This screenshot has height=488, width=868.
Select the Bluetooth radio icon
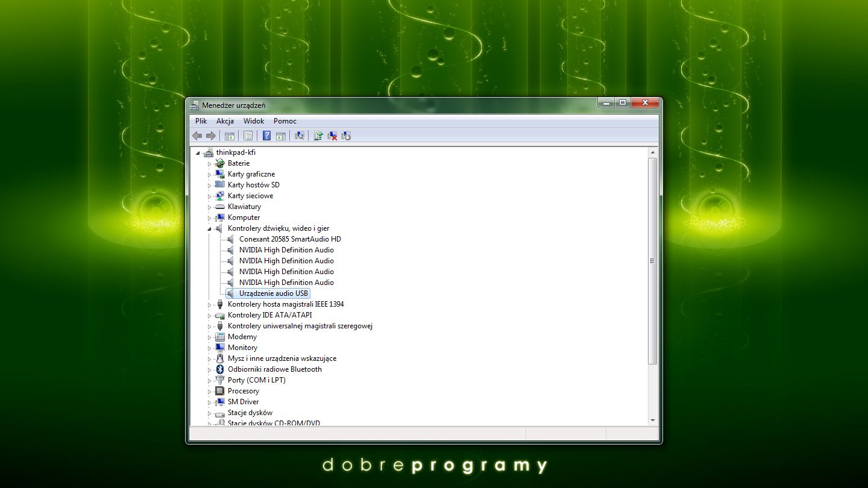220,369
